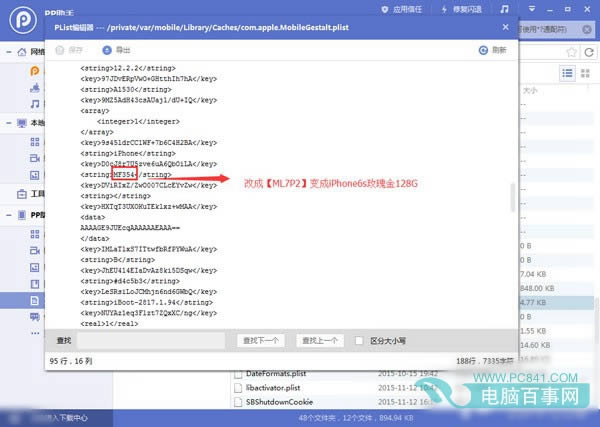Click the 保存 save button in PList editor
The height and width of the screenshot is (427, 600).
pos(69,50)
